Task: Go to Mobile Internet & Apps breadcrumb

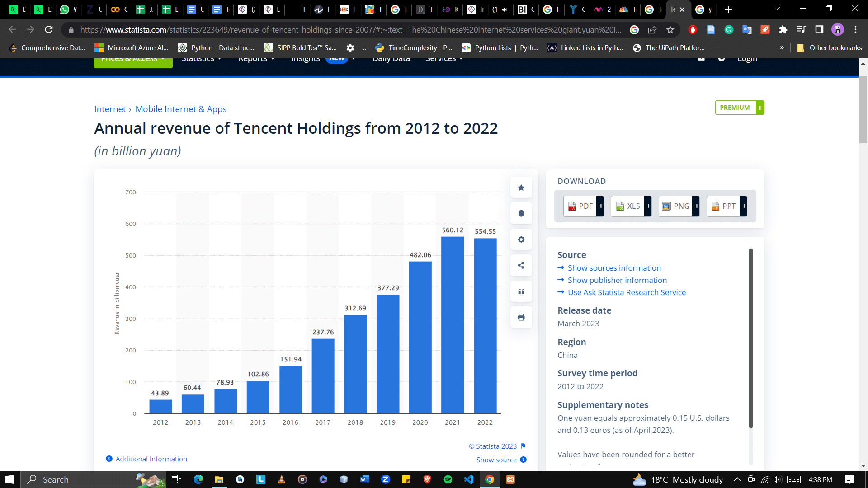Action: pos(181,109)
